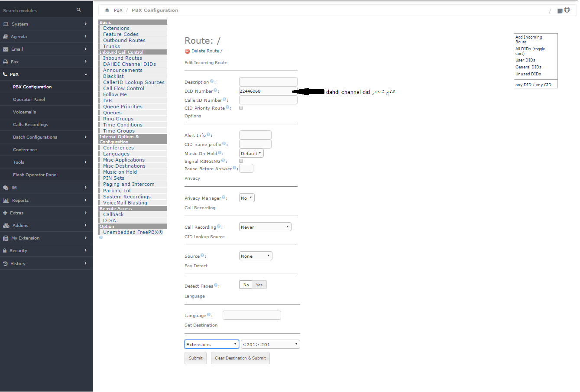The height and width of the screenshot is (392, 580).
Task: Click the red Delete Route icon
Action: click(x=187, y=51)
